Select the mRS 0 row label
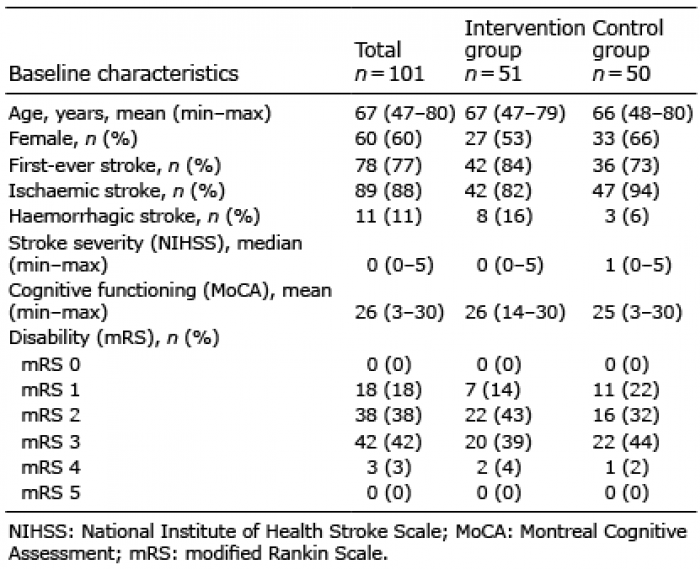The image size is (700, 569). 50,365
